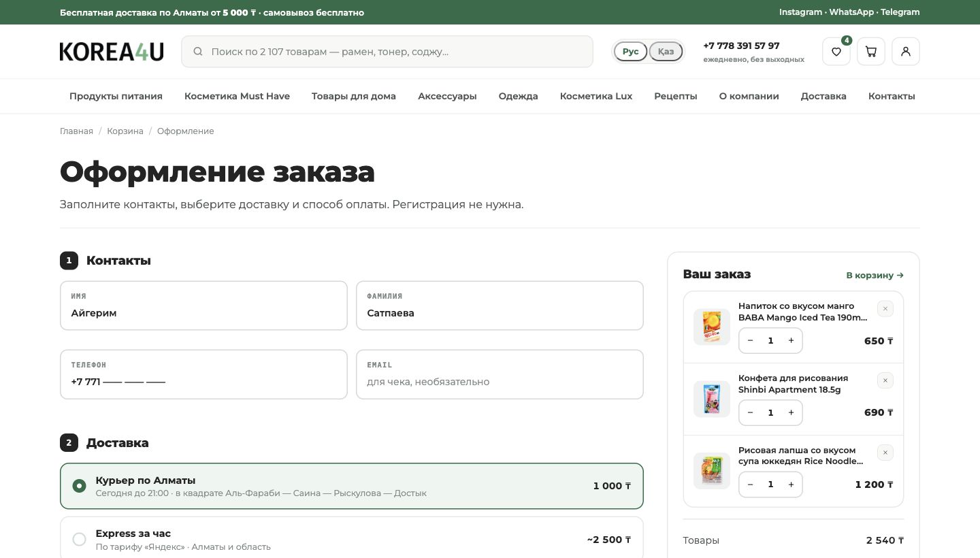980x558 pixels.
Task: Decrease quantity of Rice Noodle soup
Action: pos(751,485)
